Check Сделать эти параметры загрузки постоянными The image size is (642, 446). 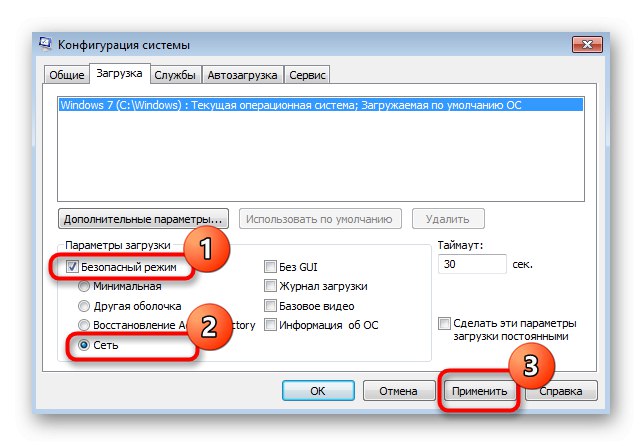click(x=444, y=323)
